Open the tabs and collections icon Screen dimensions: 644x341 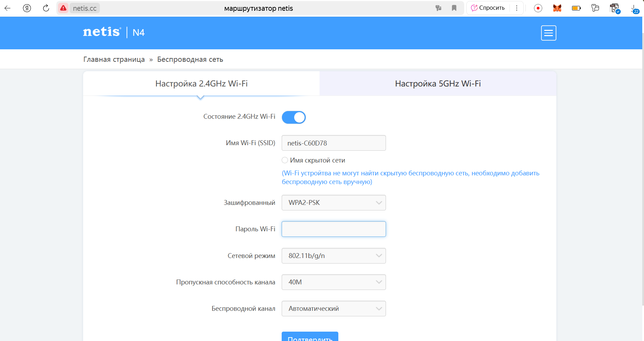tap(595, 8)
